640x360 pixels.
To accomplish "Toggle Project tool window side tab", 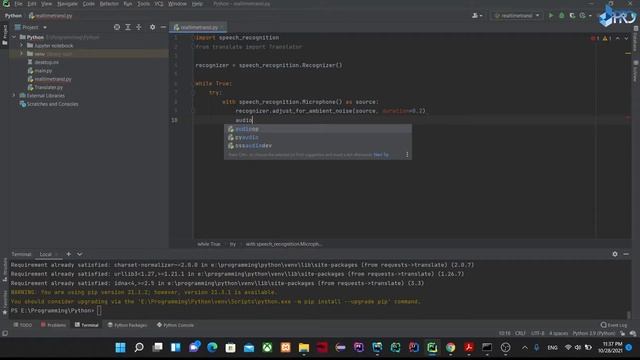I will 5,35.
